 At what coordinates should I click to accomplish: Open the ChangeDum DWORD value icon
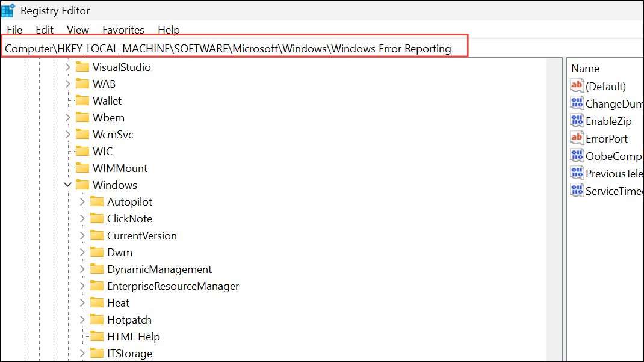[577, 103]
